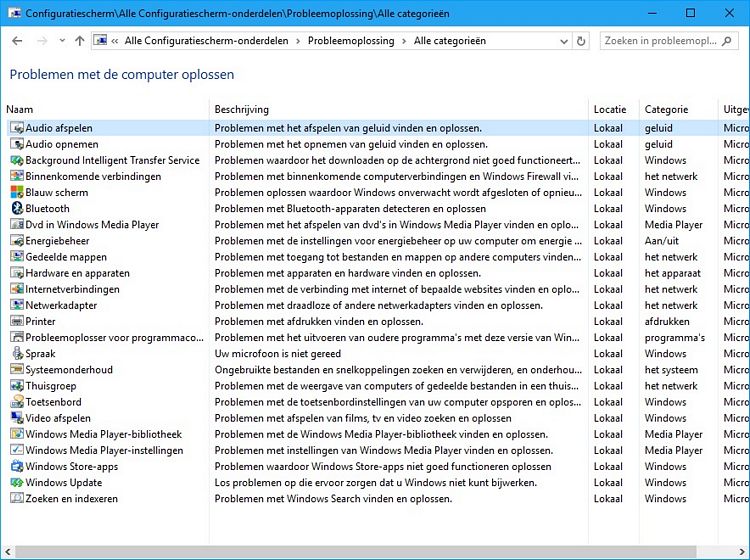
Task: Click the Binnenkomende verbindingen icon
Action: [x=17, y=176]
